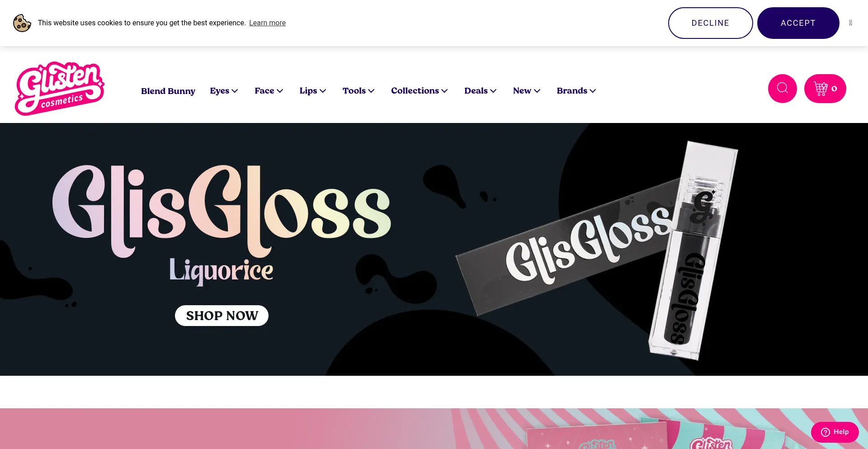Open the Help chat widget
The image size is (868, 449).
pyautogui.click(x=835, y=432)
